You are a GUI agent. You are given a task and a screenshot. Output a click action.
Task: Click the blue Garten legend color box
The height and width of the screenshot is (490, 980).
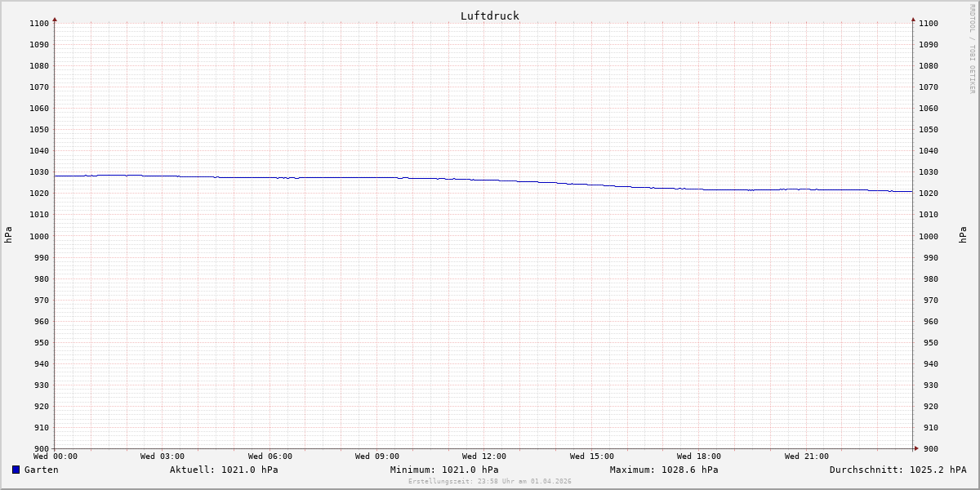coord(16,470)
